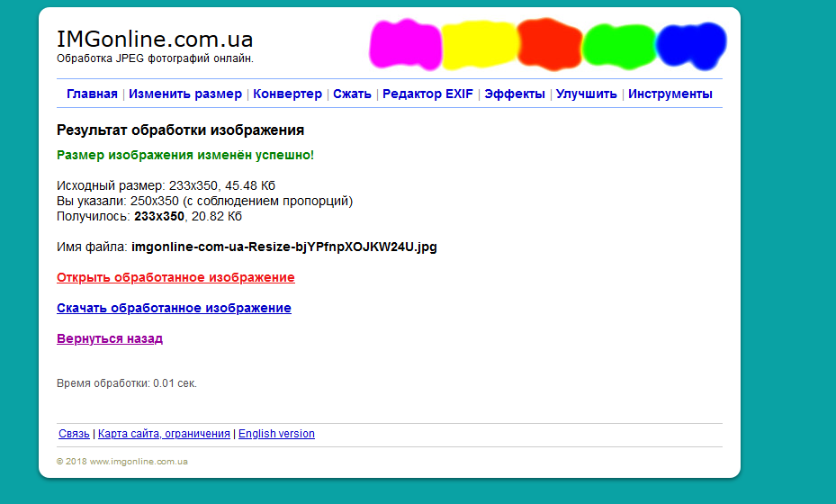
Task: Click the Время обработки: 0.01 сек. text
Action: click(127, 383)
